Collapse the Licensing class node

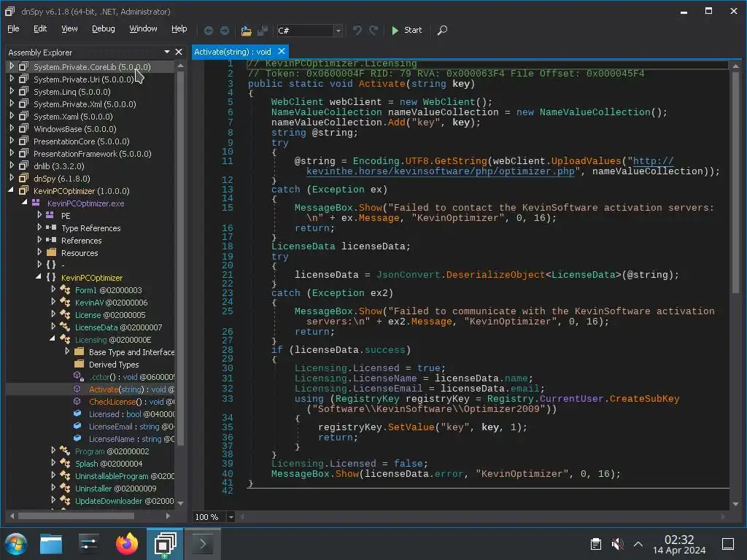tap(53, 338)
